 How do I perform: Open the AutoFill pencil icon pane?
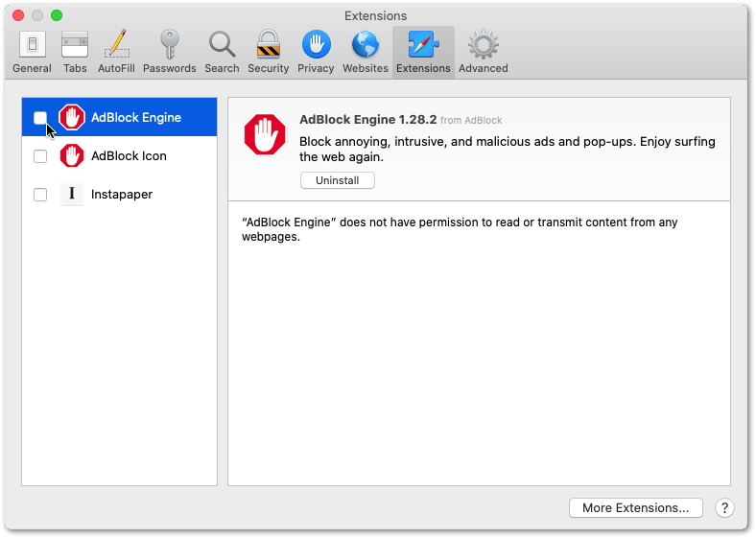[x=116, y=52]
